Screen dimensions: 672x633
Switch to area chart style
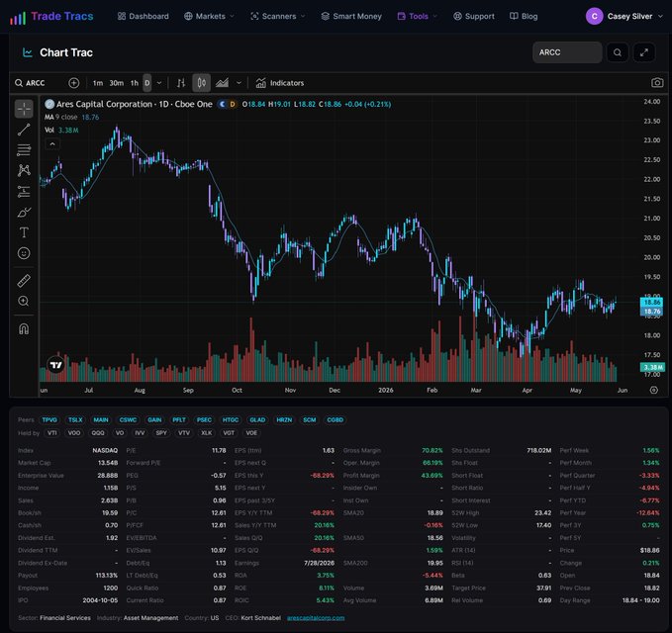pyautogui.click(x=222, y=83)
